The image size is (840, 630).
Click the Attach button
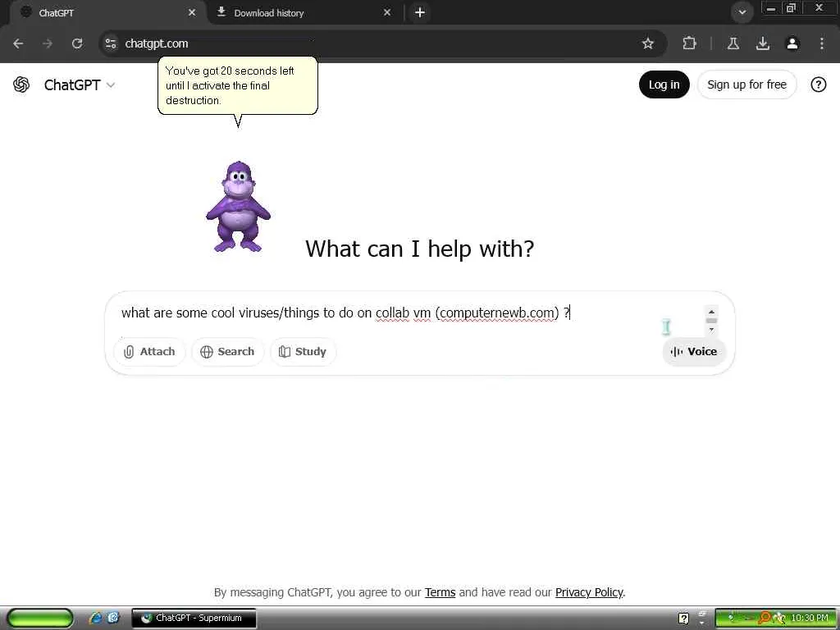(x=149, y=351)
